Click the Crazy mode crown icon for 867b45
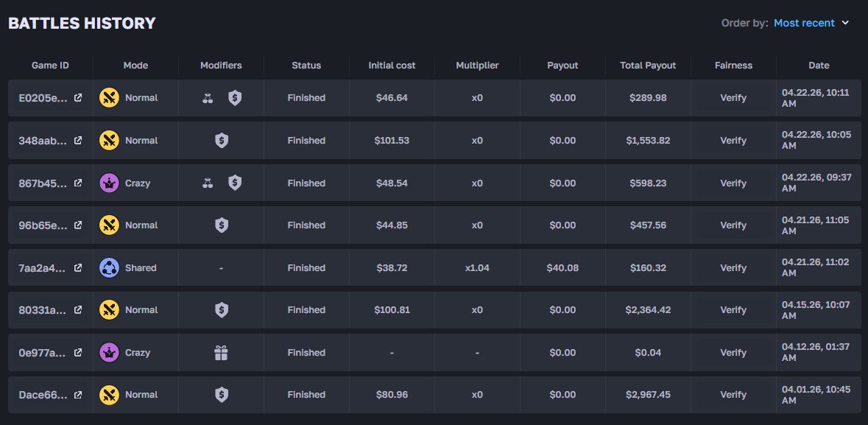Image resolution: width=868 pixels, height=425 pixels. coord(109,183)
